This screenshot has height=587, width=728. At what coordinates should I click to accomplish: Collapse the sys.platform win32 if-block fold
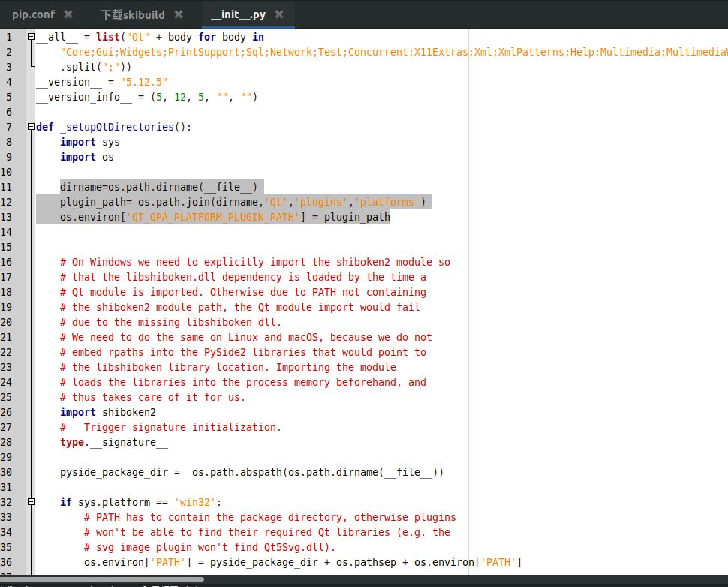pyautogui.click(x=31, y=501)
